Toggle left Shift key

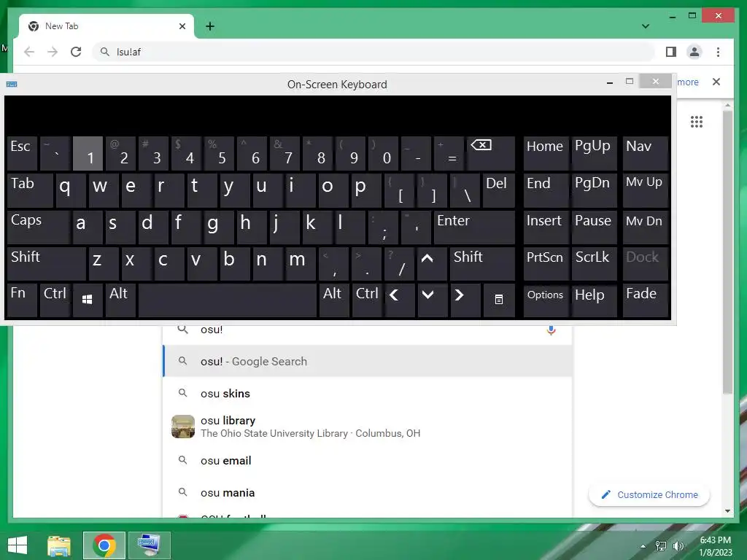[46, 263]
